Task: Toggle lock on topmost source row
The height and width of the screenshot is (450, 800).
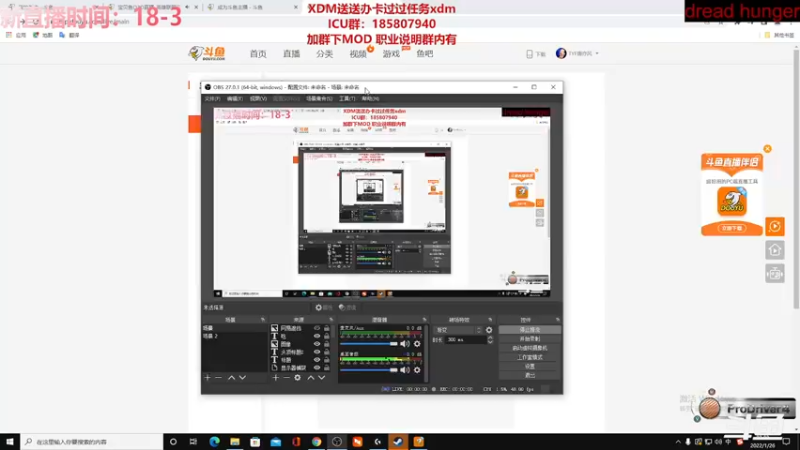Action: (x=327, y=328)
